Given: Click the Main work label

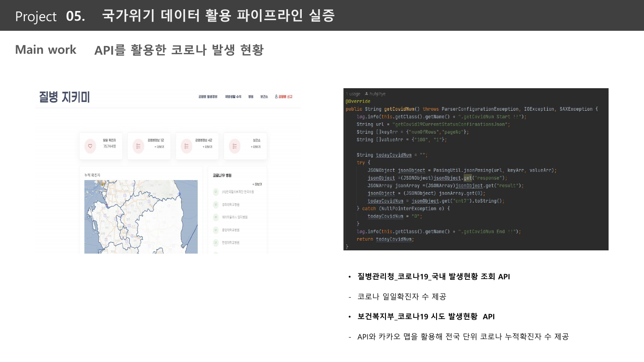Looking at the screenshot, I should tap(46, 50).
